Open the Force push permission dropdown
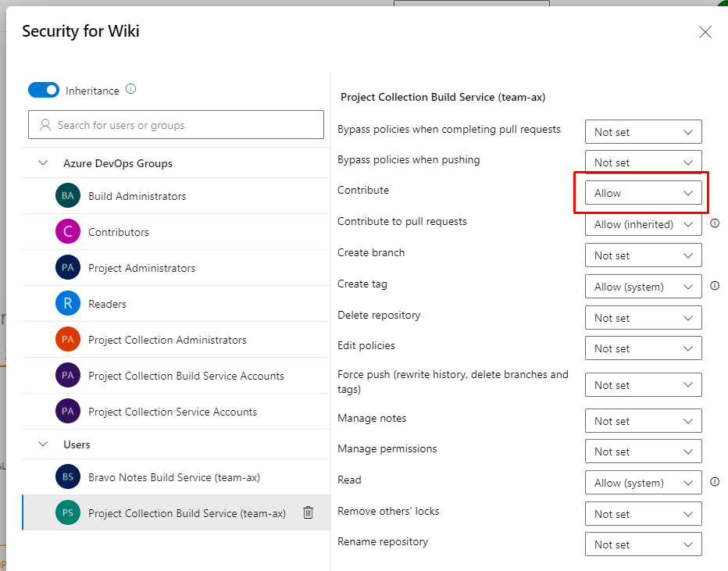Viewport: 728px width, 571px height. coord(643,384)
